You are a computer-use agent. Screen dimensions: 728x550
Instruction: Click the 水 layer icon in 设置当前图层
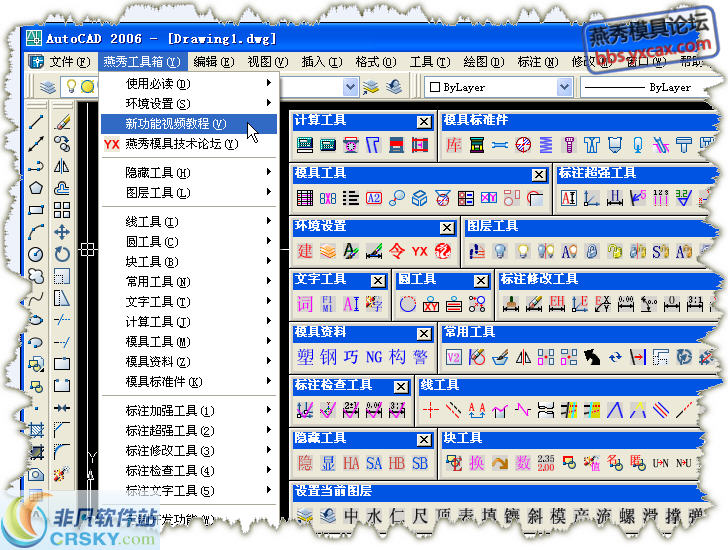tap(374, 516)
